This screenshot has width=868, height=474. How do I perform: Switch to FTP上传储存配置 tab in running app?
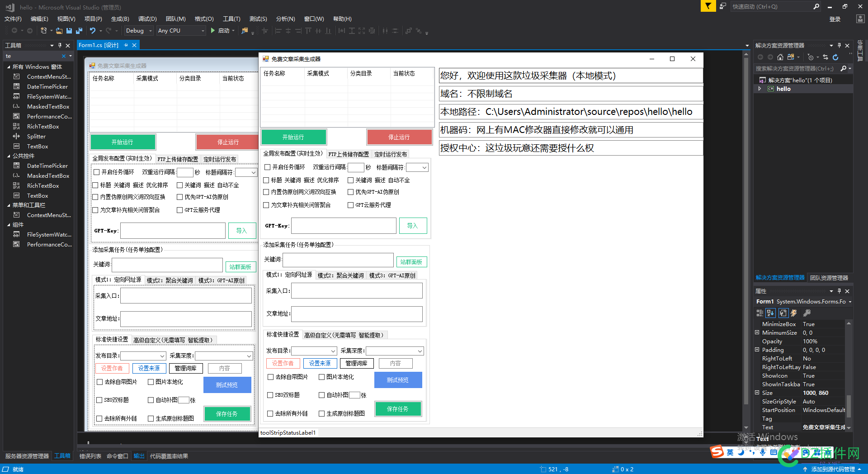pyautogui.click(x=349, y=154)
